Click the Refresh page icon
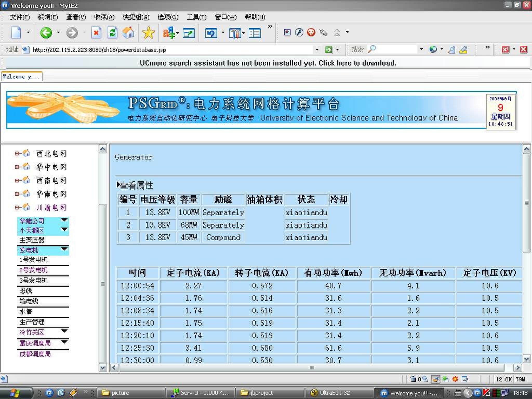 tap(112, 33)
